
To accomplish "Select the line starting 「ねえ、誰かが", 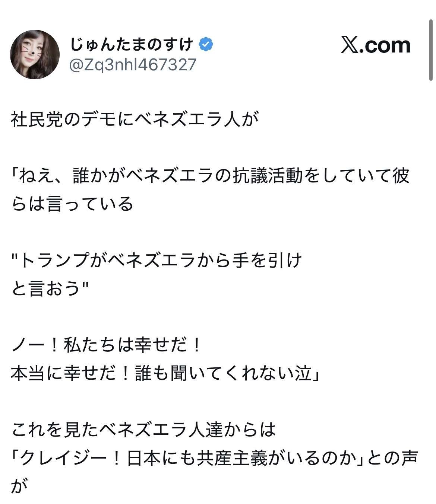I will click(x=211, y=176).
